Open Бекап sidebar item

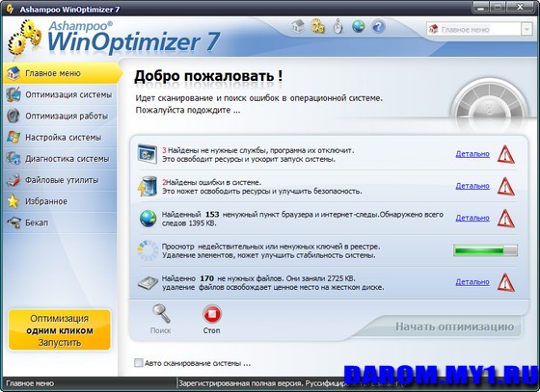click(x=60, y=222)
